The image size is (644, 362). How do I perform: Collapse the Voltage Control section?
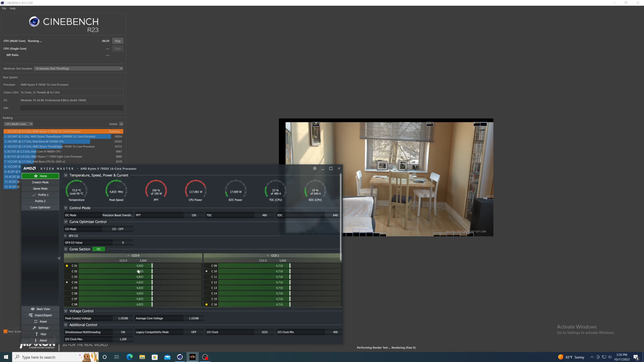point(66,311)
